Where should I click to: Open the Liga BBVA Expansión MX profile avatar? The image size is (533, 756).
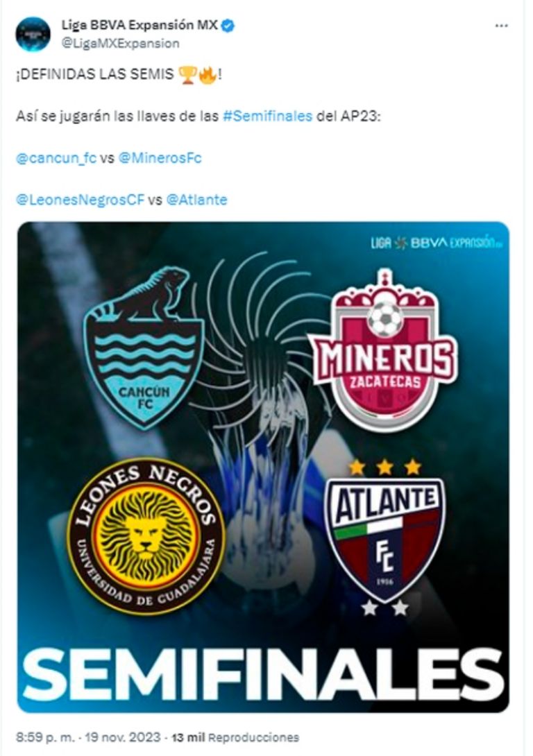[x=33, y=34]
